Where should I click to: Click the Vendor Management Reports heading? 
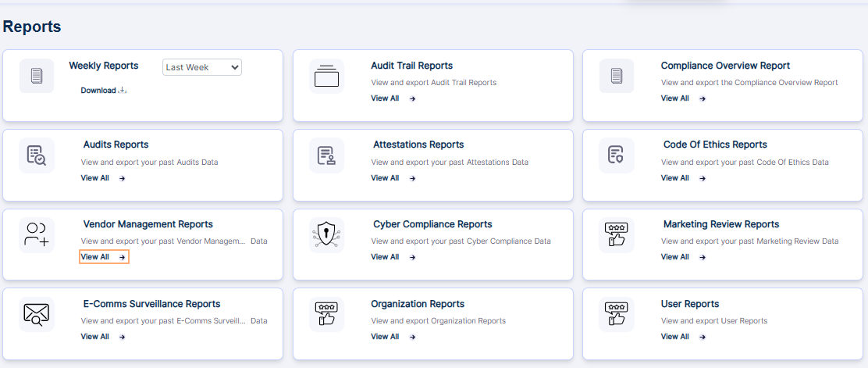[148, 224]
